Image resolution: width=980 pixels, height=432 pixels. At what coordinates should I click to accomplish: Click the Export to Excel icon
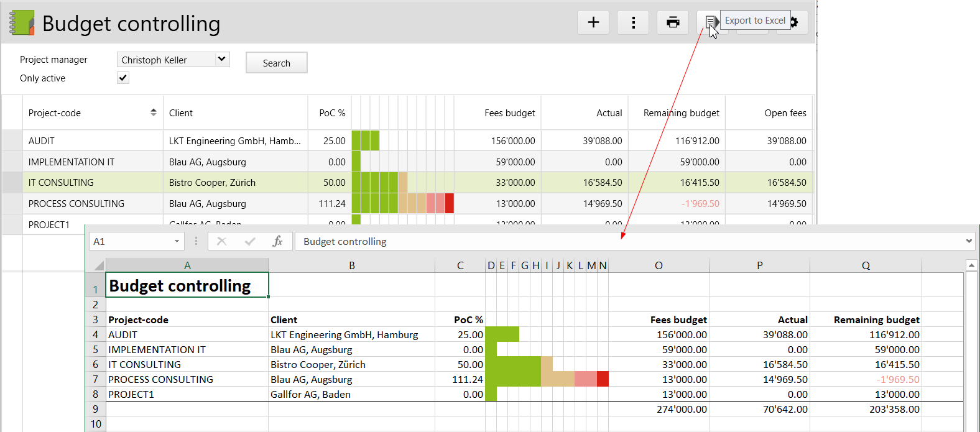click(710, 22)
